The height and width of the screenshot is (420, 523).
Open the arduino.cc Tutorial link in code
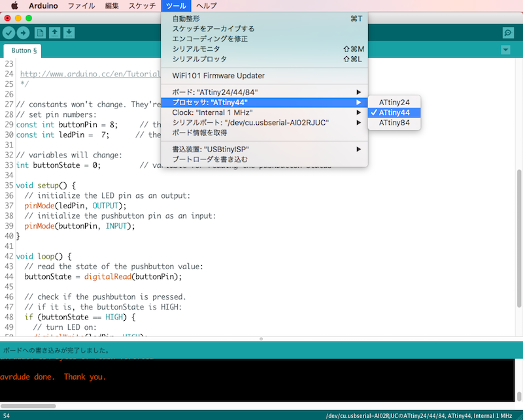(x=90, y=74)
